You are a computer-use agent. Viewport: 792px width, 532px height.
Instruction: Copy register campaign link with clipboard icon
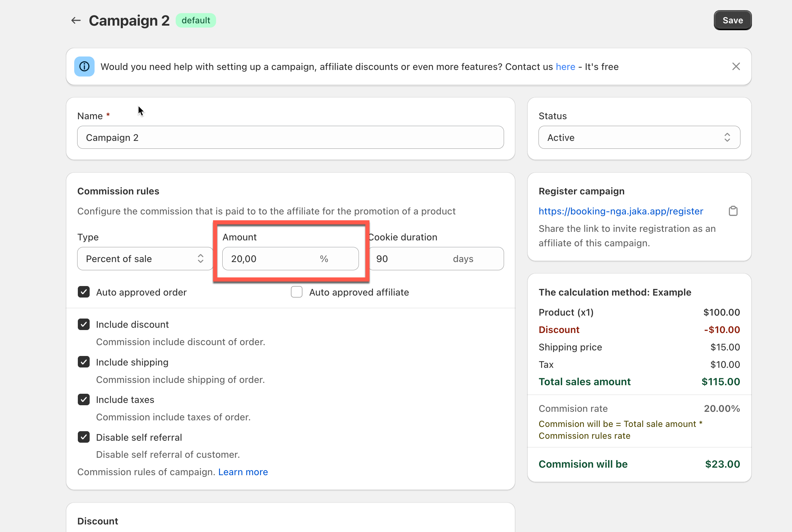[x=733, y=211]
